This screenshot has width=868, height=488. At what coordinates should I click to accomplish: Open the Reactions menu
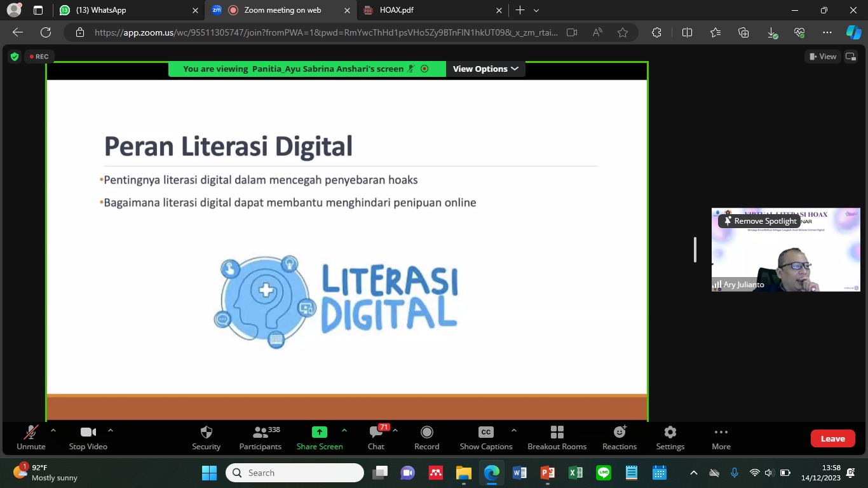[x=620, y=438]
